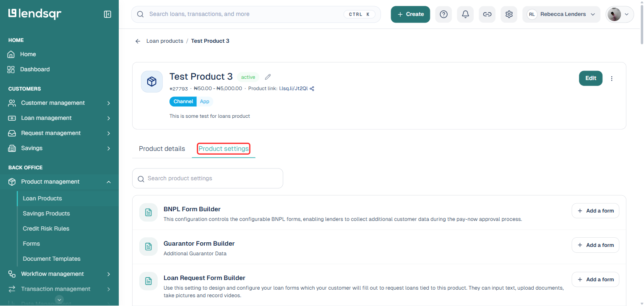Collapse the sidebar with the panel icon
The image size is (644, 306).
tap(107, 14)
